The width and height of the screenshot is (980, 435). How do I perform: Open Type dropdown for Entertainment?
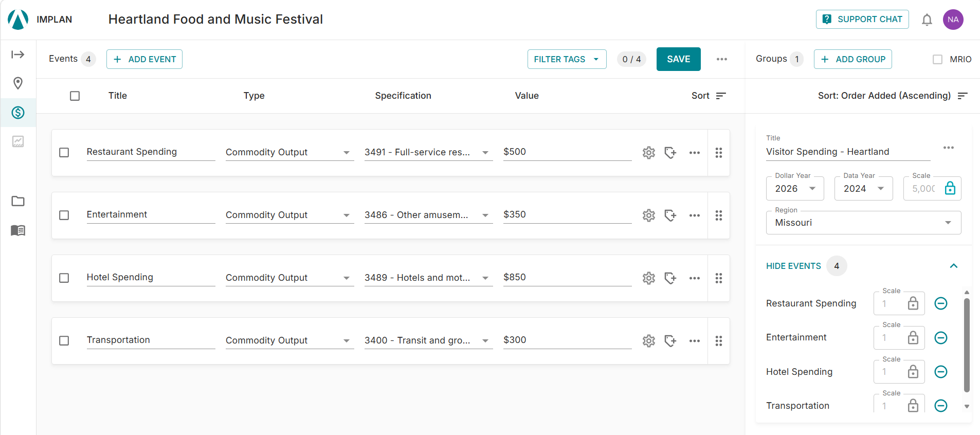coord(289,215)
